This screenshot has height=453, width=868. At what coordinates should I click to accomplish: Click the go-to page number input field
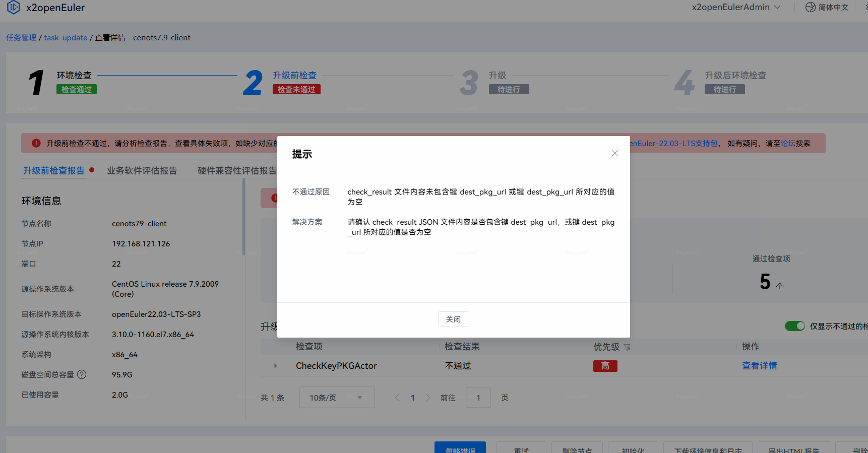pyautogui.click(x=478, y=398)
